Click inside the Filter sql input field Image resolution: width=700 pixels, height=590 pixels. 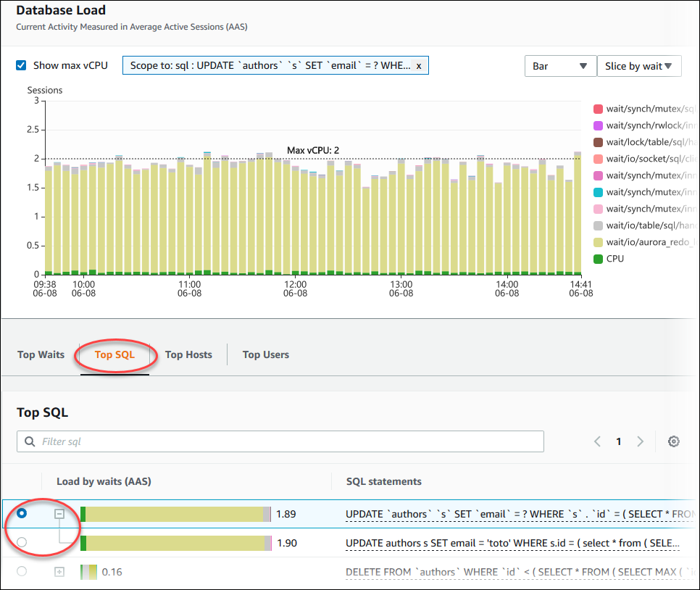click(217, 441)
